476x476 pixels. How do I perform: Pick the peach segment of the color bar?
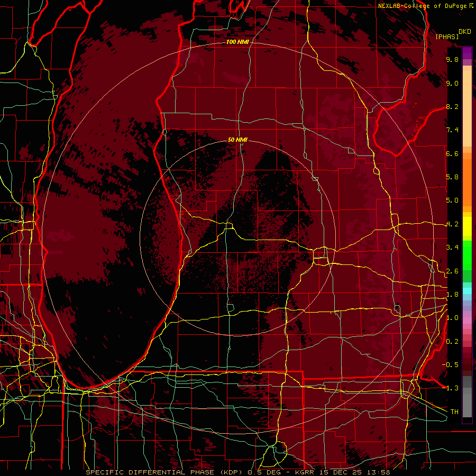point(467,108)
